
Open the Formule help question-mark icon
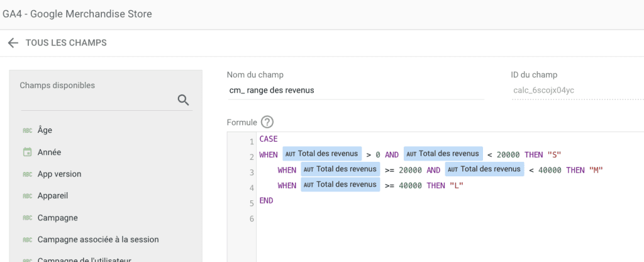tap(267, 122)
